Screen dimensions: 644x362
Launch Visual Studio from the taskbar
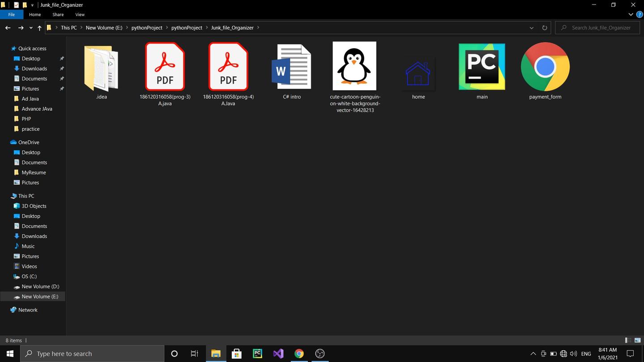[278, 354]
